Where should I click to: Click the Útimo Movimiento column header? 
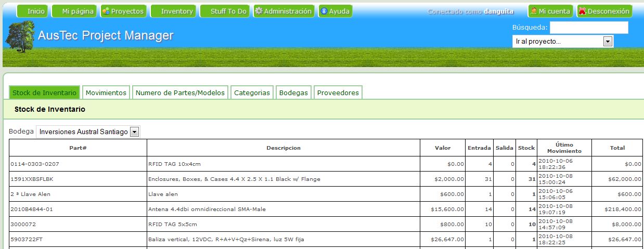coord(564,148)
